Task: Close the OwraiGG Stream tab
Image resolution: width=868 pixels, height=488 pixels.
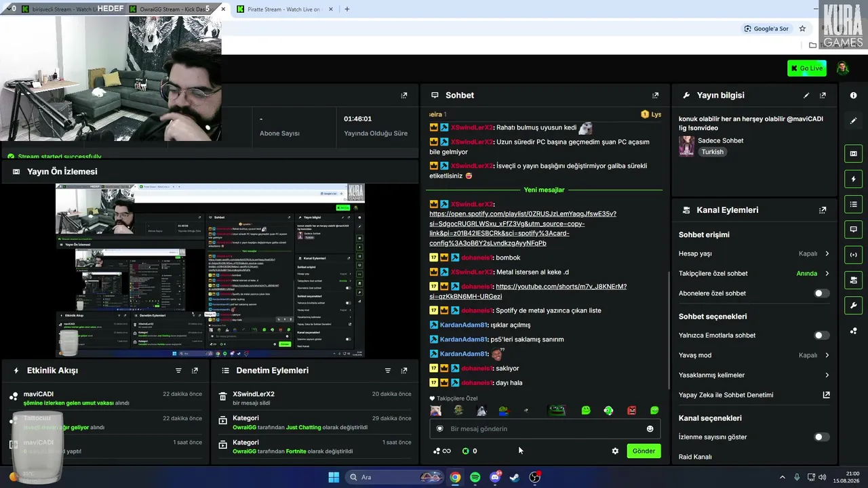Action: click(223, 9)
